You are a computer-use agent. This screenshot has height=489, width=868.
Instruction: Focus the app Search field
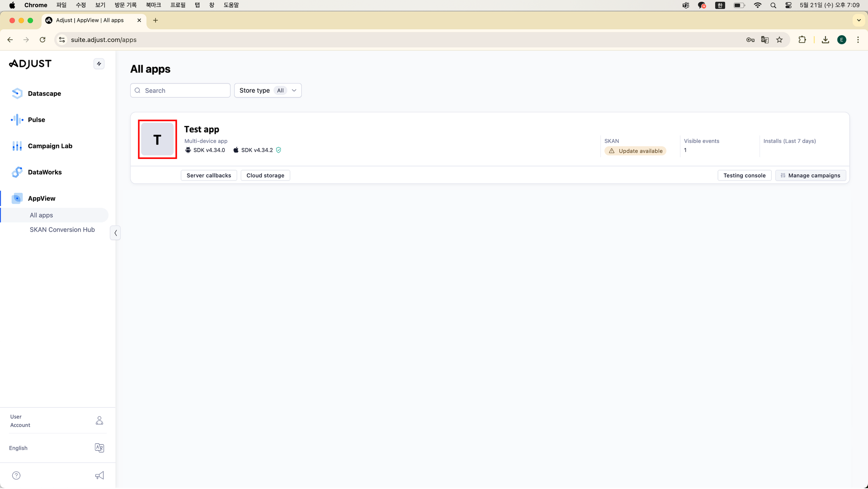pos(180,91)
